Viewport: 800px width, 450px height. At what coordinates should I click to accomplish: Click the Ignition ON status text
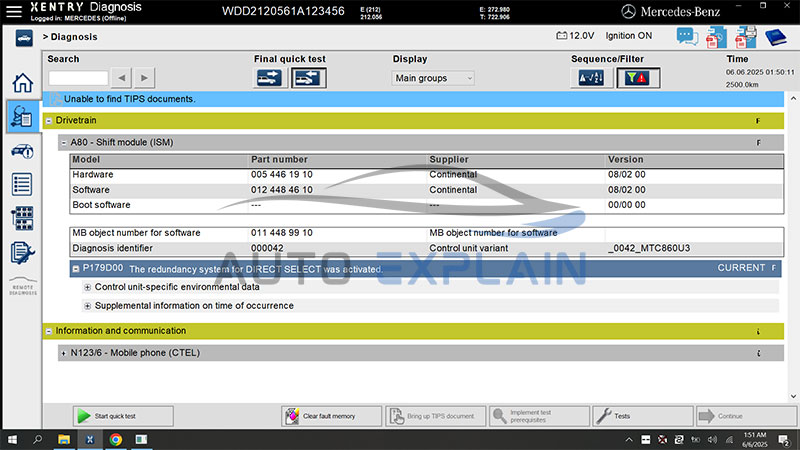[x=629, y=36]
